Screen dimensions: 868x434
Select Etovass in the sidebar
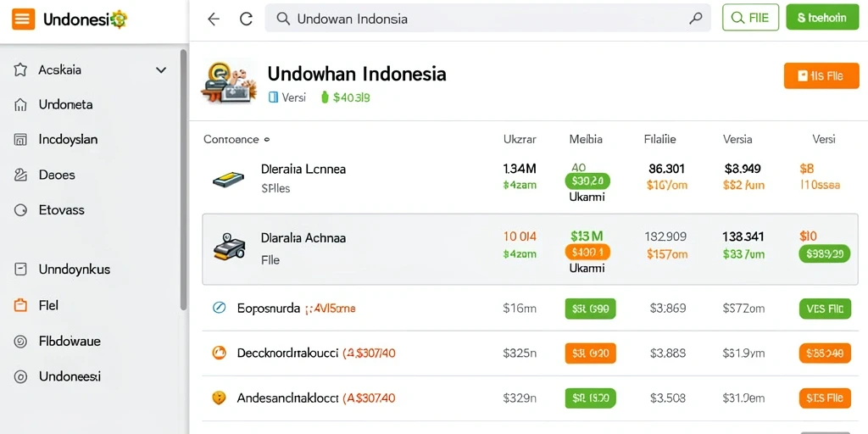pyautogui.click(x=61, y=210)
